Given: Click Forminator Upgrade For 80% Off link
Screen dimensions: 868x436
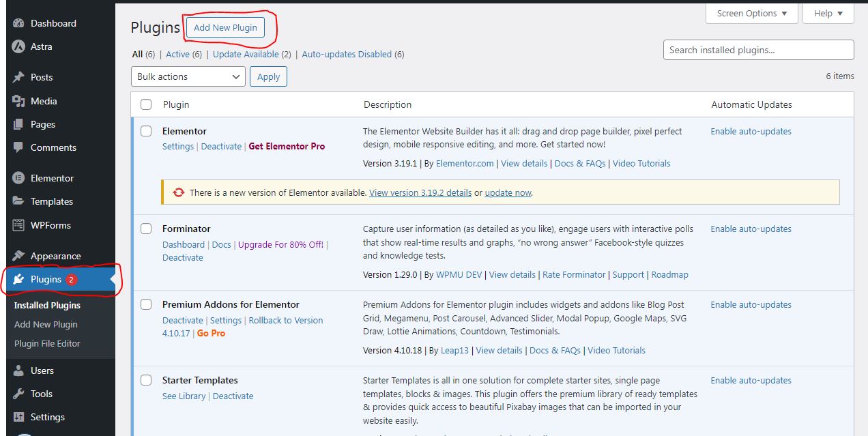Looking at the screenshot, I should pos(280,244).
